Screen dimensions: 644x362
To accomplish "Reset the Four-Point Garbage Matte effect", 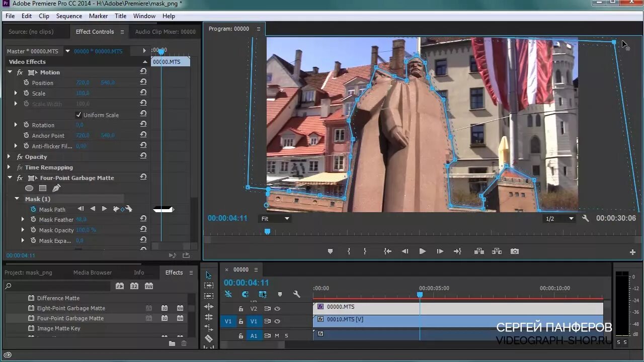I will pos(143,177).
